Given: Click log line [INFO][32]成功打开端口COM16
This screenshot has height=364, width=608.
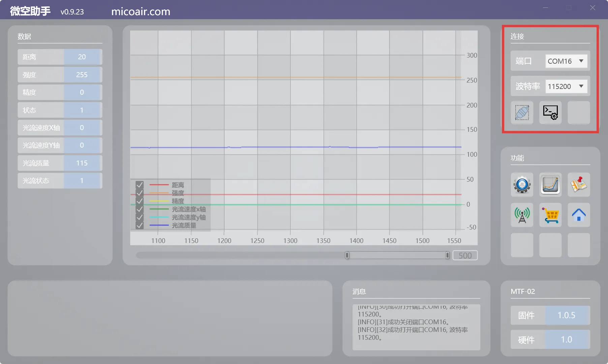Looking at the screenshot, I should (413, 334).
